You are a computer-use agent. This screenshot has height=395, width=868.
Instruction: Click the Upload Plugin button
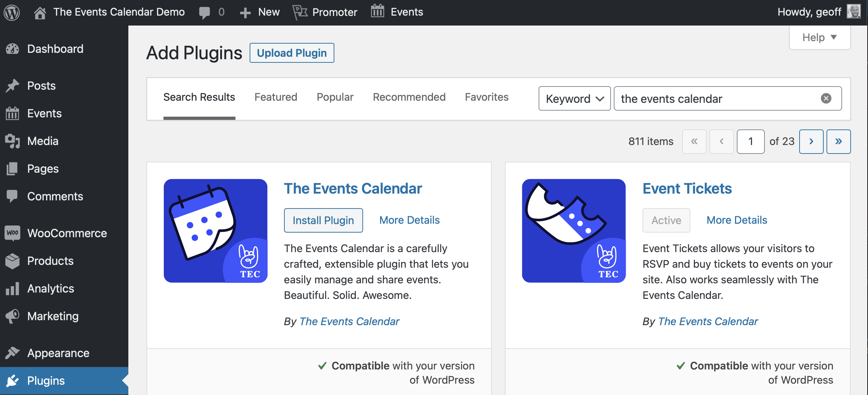pos(292,52)
